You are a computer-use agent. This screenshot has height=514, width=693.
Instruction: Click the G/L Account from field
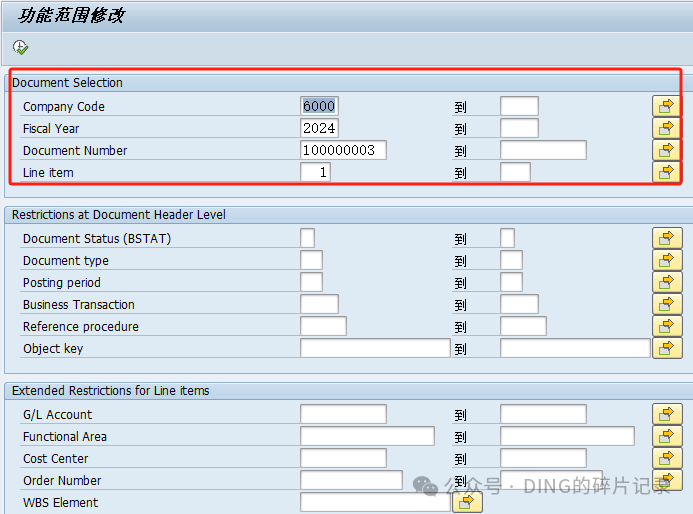point(343,414)
